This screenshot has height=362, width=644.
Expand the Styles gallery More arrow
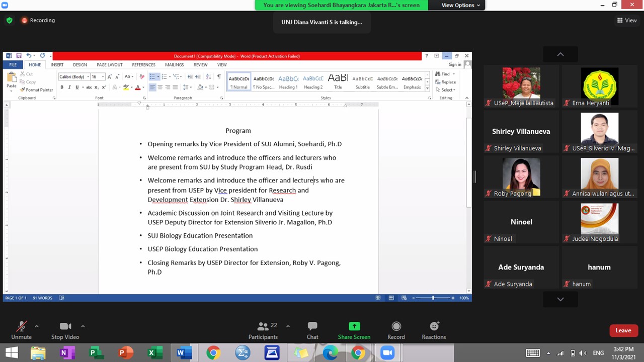[x=428, y=88]
